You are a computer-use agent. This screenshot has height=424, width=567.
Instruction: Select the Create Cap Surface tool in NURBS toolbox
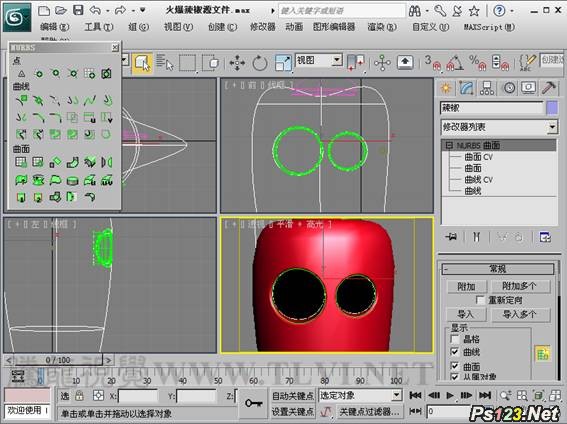pos(73,180)
